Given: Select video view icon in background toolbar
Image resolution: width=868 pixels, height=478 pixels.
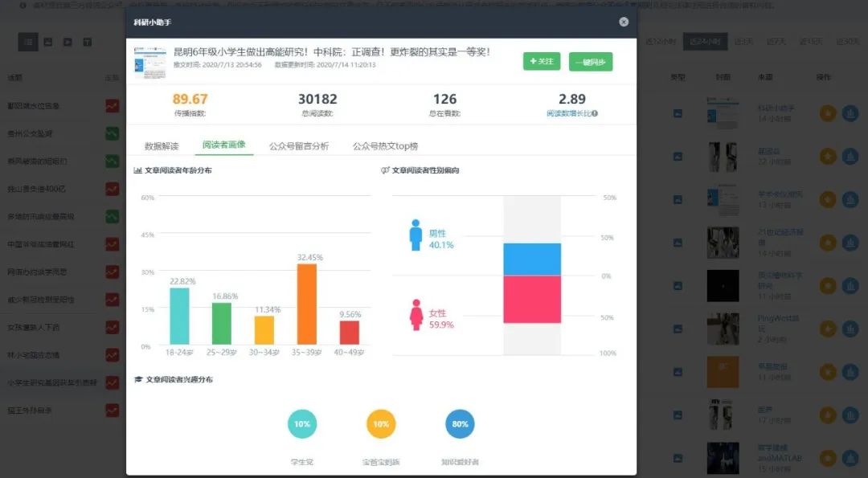Looking at the screenshot, I should pyautogui.click(x=68, y=42).
